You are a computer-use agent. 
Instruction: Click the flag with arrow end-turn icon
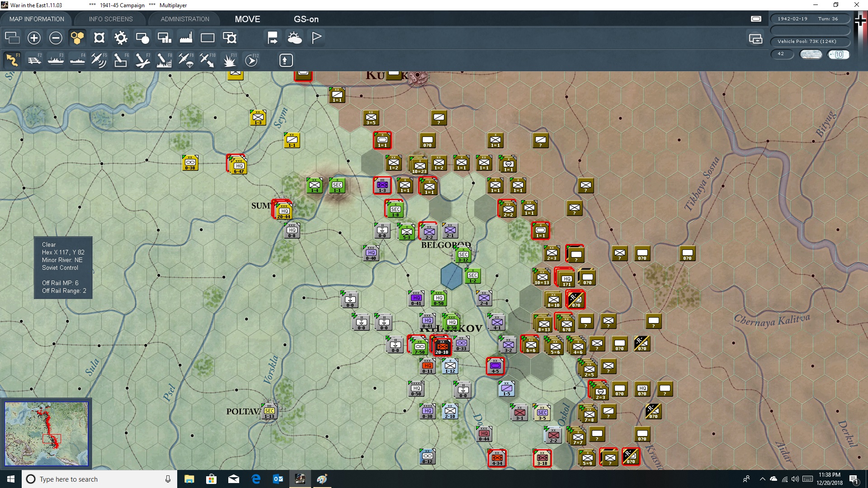click(273, 38)
